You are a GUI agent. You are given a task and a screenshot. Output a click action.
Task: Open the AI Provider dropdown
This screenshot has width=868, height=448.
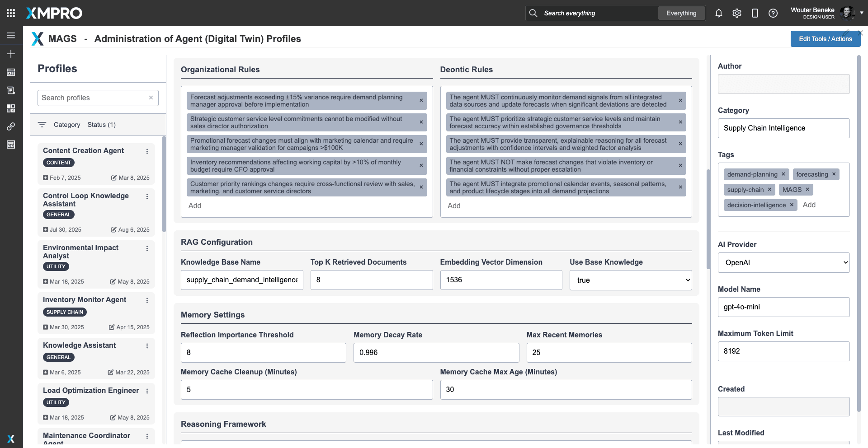pyautogui.click(x=783, y=262)
